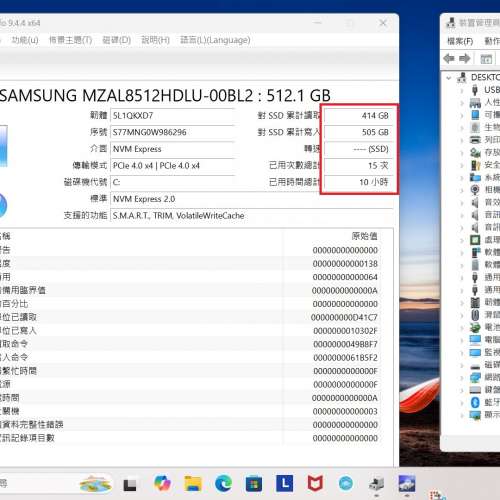Image resolution: width=500 pixels, height=500 pixels.
Task: Click the properties pane toolbar icon in Device Manager
Action: coord(486,59)
